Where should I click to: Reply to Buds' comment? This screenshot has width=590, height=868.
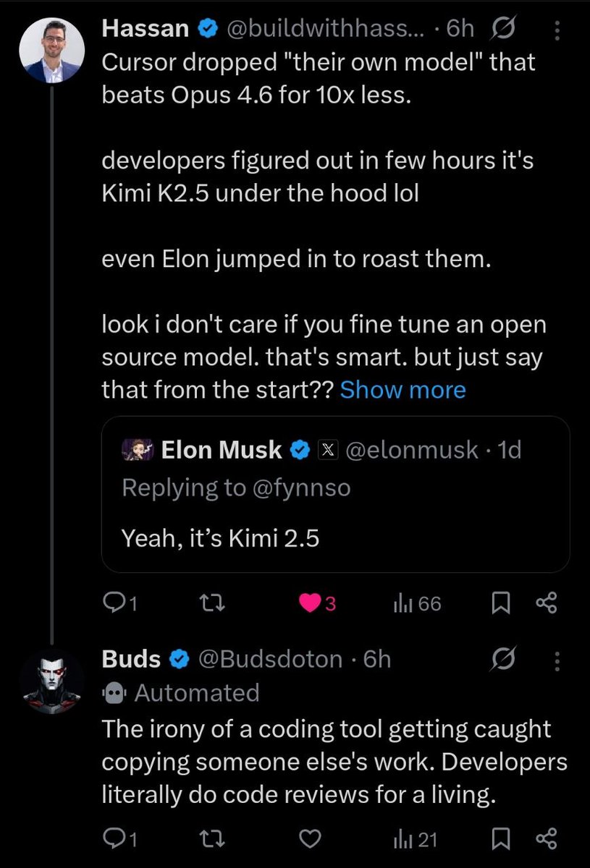(x=117, y=839)
